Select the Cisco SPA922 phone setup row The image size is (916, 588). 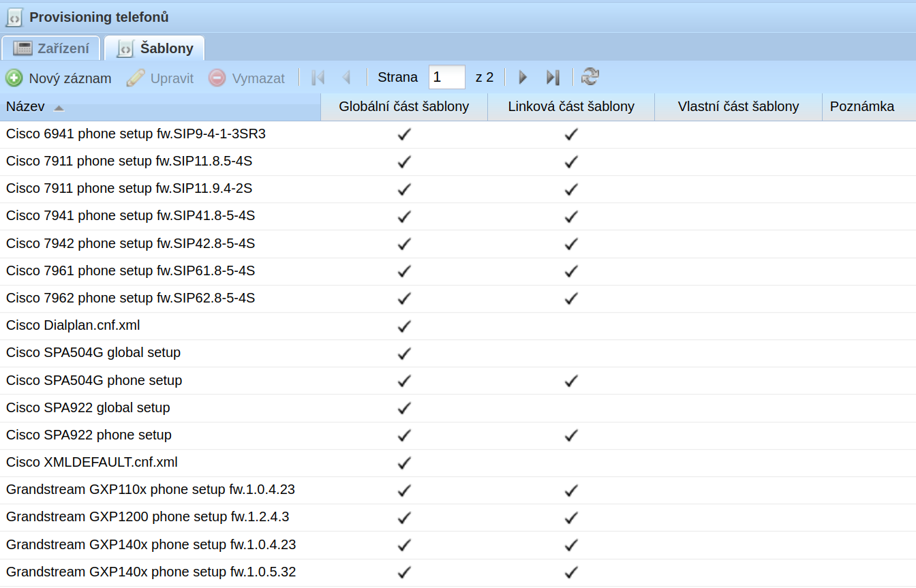(x=458, y=436)
